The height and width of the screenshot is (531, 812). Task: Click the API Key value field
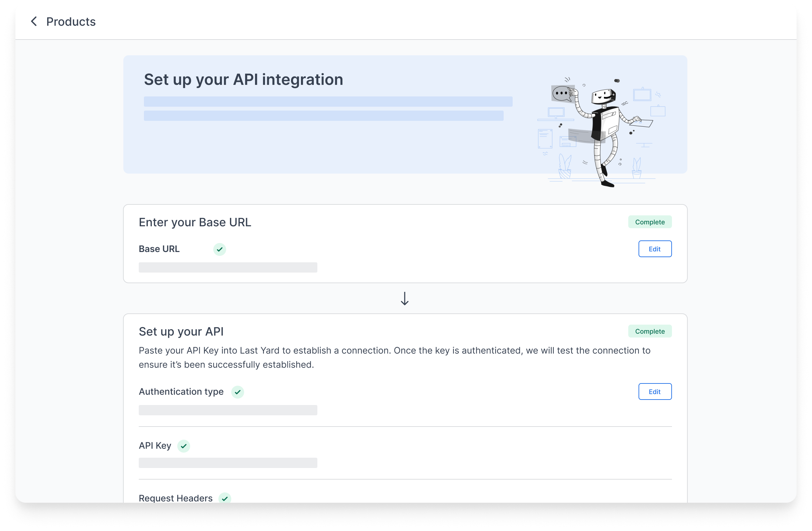(227, 463)
